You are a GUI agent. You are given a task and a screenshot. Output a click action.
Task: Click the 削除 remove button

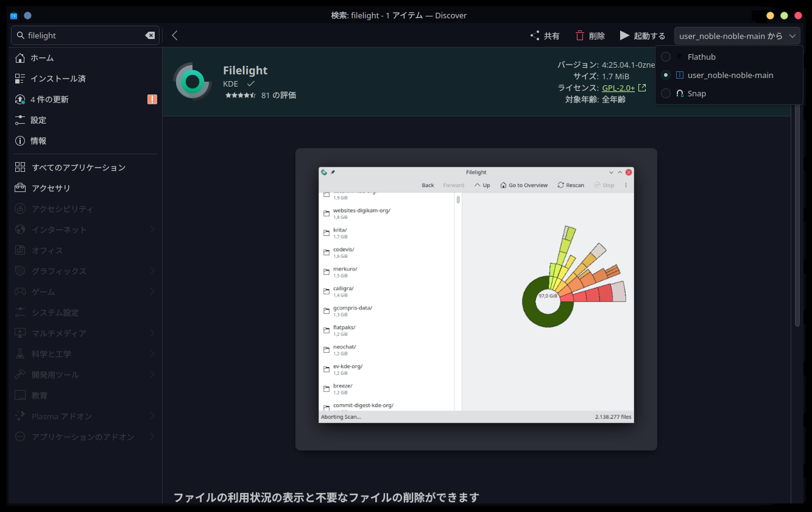coord(590,36)
